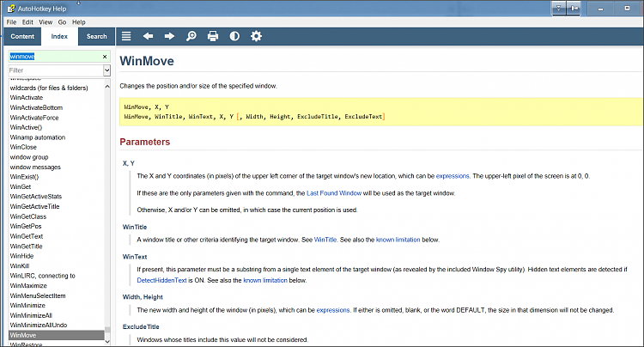The height and width of the screenshot is (347, 644).
Task: Select the WinClose index entry
Action: tap(23, 148)
